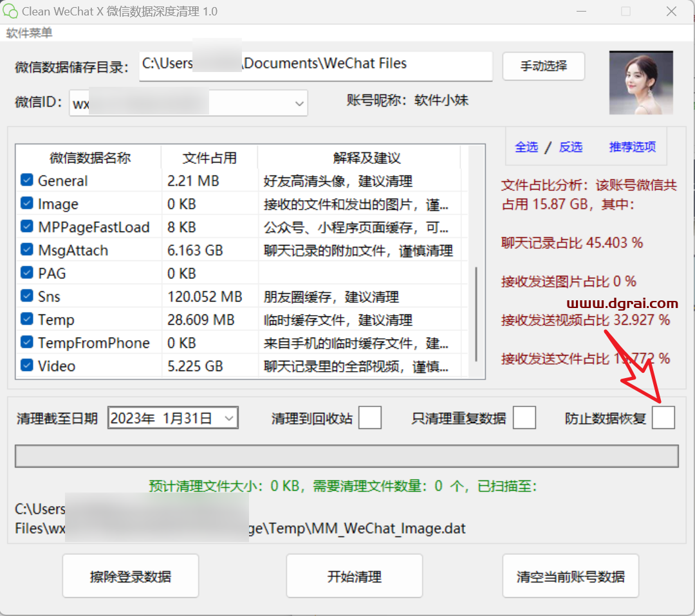Click the 账号昵称：软件小妹 label

(x=407, y=100)
